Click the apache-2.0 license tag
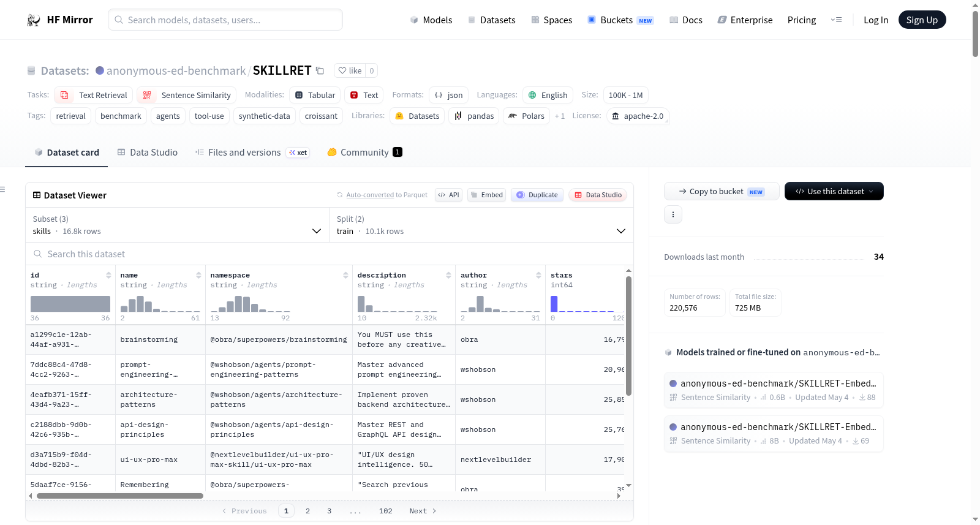 [x=638, y=116]
